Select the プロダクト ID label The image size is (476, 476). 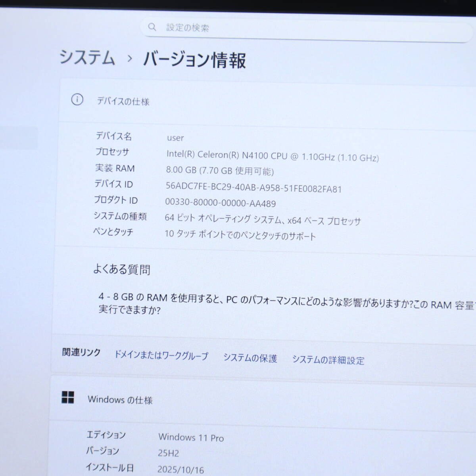[115, 200]
